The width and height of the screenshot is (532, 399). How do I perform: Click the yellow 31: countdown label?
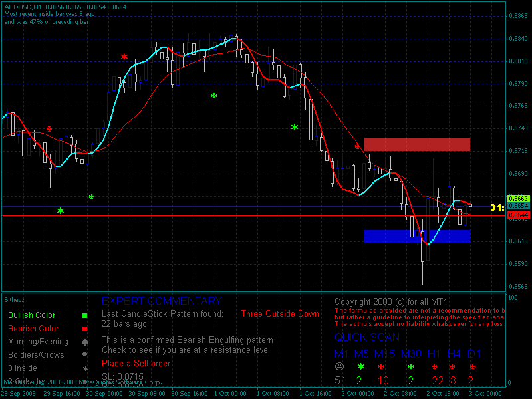click(497, 207)
